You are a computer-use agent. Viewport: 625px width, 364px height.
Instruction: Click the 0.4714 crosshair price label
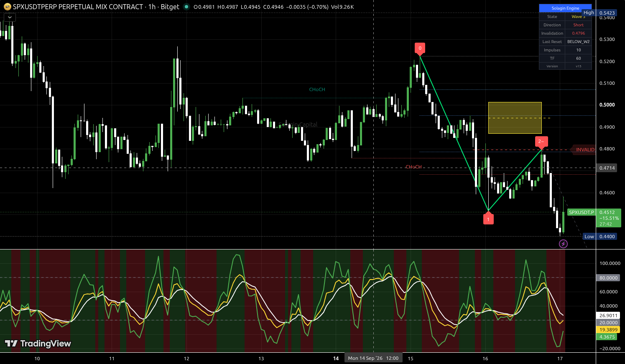[x=607, y=168]
